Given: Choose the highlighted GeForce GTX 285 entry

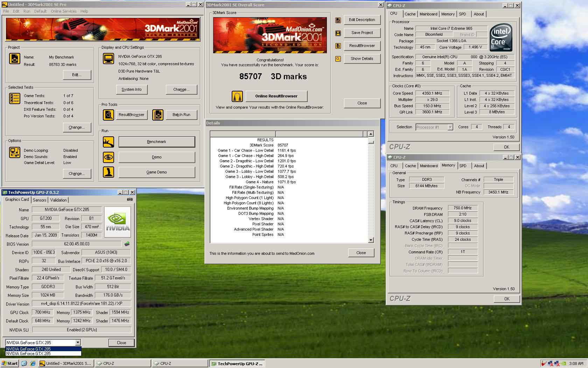Looking at the screenshot, I should tap(43, 349).
